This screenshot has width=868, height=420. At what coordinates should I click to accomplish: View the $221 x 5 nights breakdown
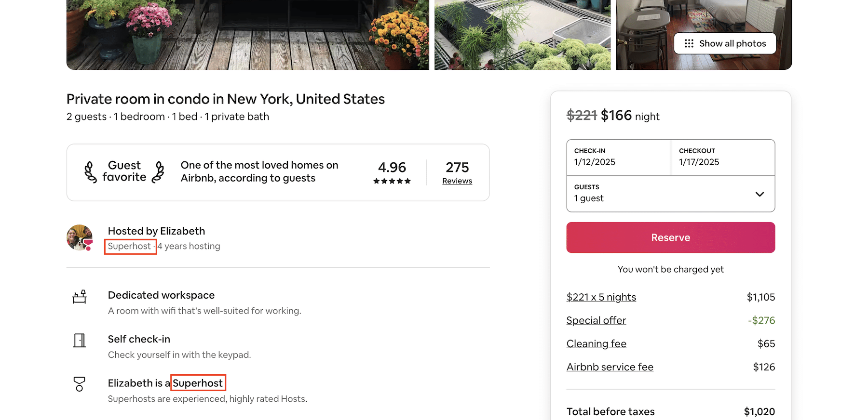pos(601,297)
